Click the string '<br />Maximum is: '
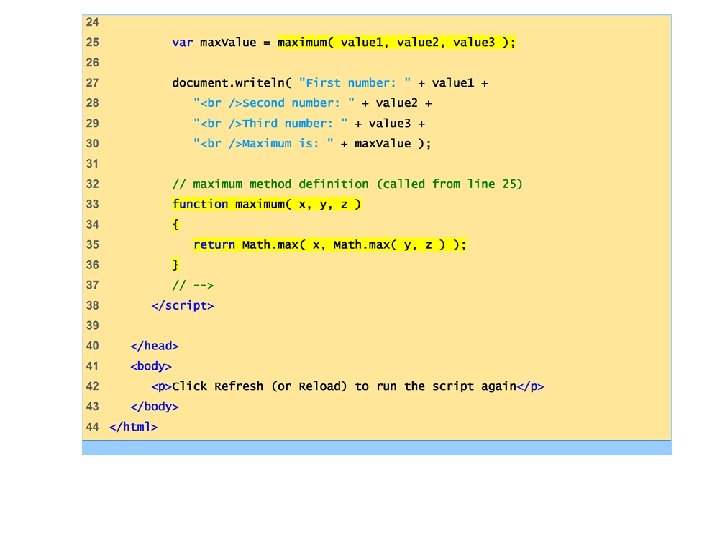 tap(264, 143)
